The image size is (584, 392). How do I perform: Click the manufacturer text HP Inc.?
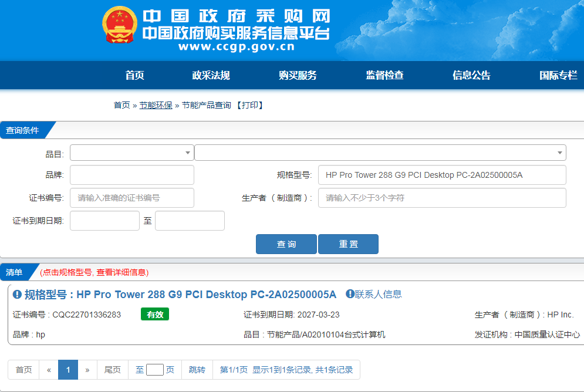561,315
